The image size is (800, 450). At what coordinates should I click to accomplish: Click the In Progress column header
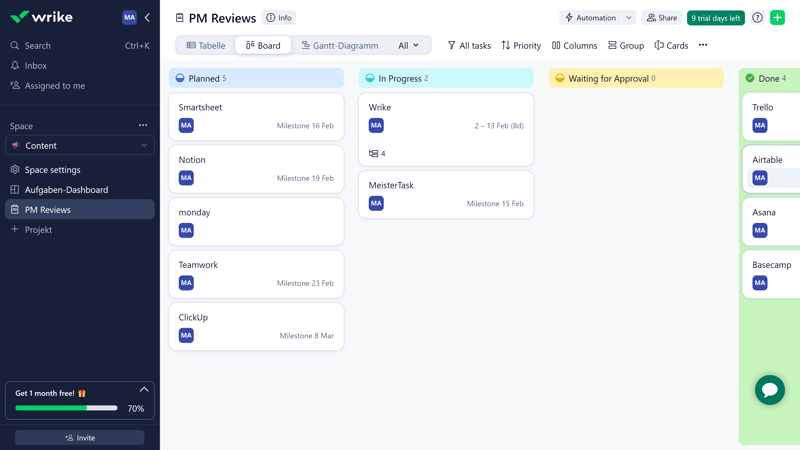446,78
